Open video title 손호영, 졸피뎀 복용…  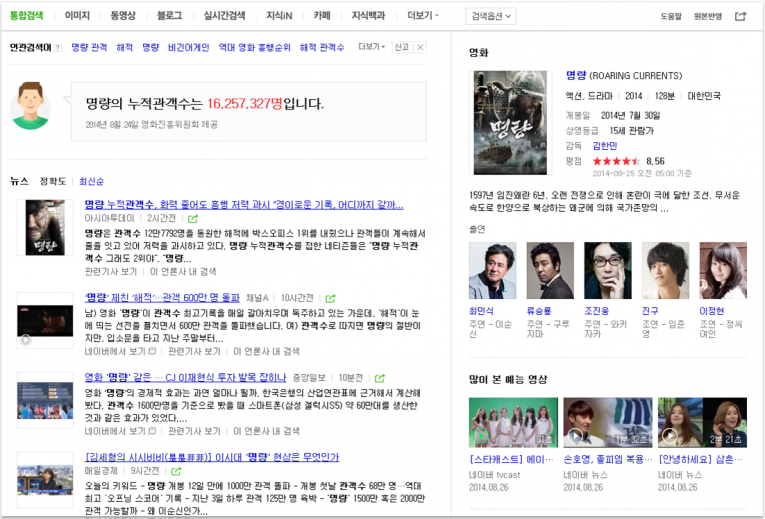click(607, 459)
